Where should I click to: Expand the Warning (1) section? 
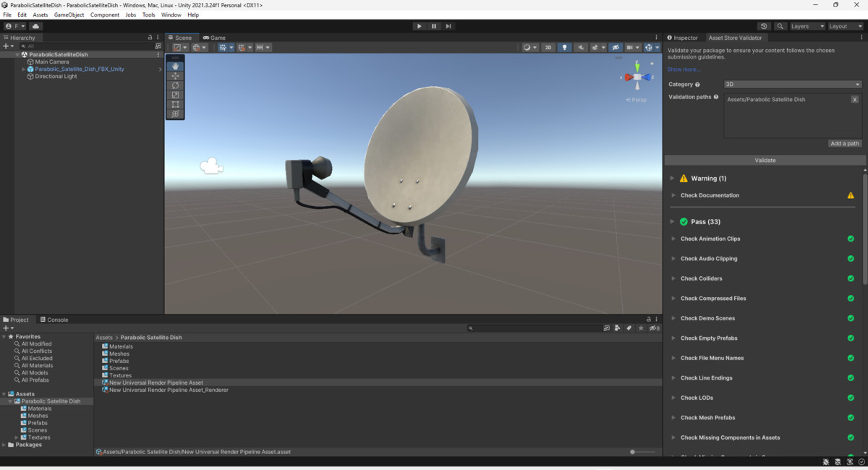point(672,178)
